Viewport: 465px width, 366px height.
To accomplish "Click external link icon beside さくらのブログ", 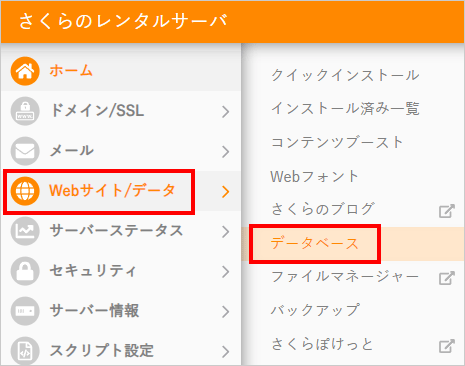I will (447, 211).
